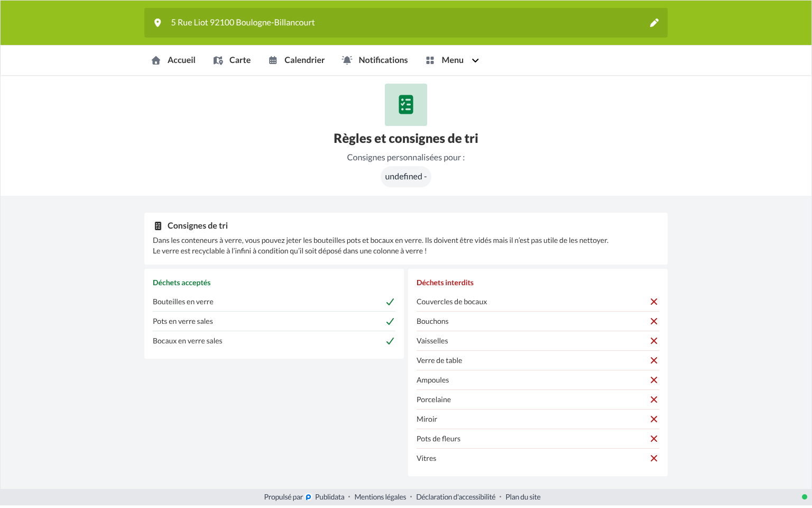Click the Carte map icon
Viewport: 812px width, 508px height.
pos(218,60)
